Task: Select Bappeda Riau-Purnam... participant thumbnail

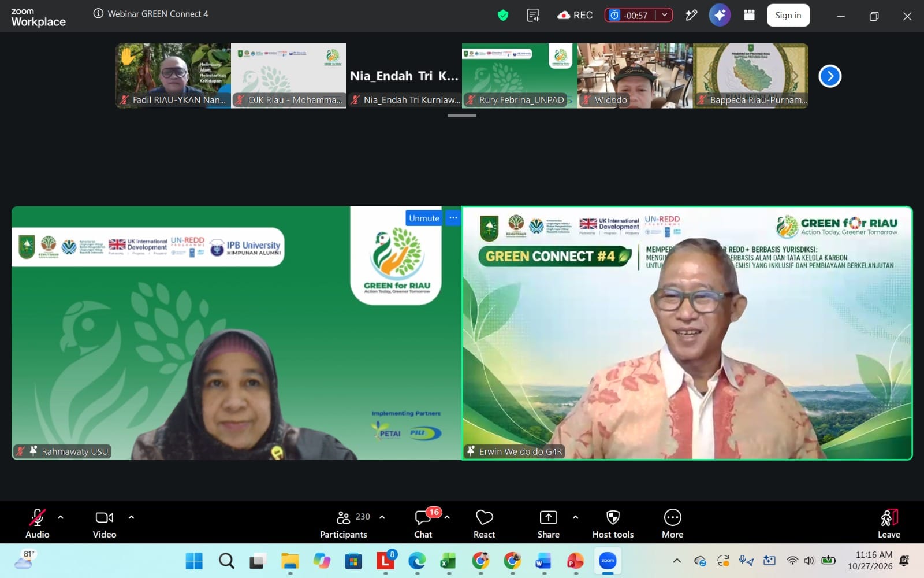Action: click(x=751, y=76)
